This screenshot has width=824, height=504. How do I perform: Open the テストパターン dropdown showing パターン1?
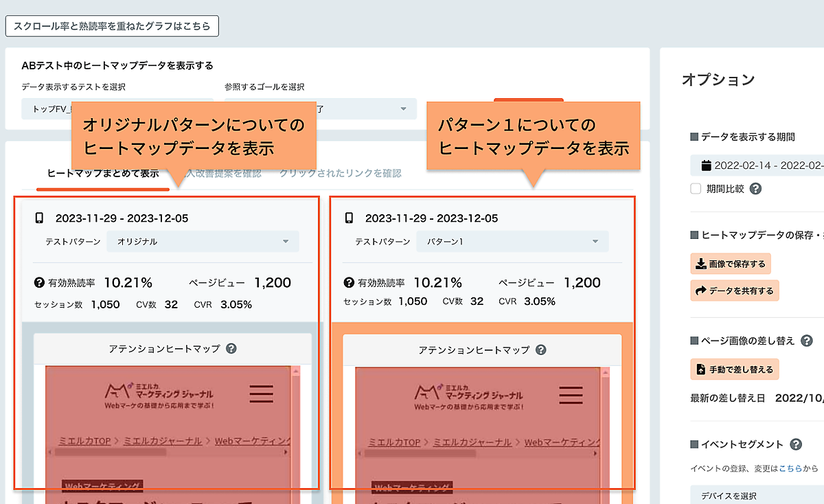coord(512,242)
